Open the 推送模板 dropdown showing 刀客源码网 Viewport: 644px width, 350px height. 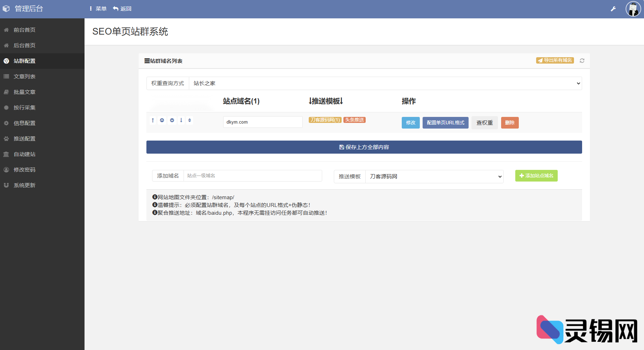[x=434, y=176]
